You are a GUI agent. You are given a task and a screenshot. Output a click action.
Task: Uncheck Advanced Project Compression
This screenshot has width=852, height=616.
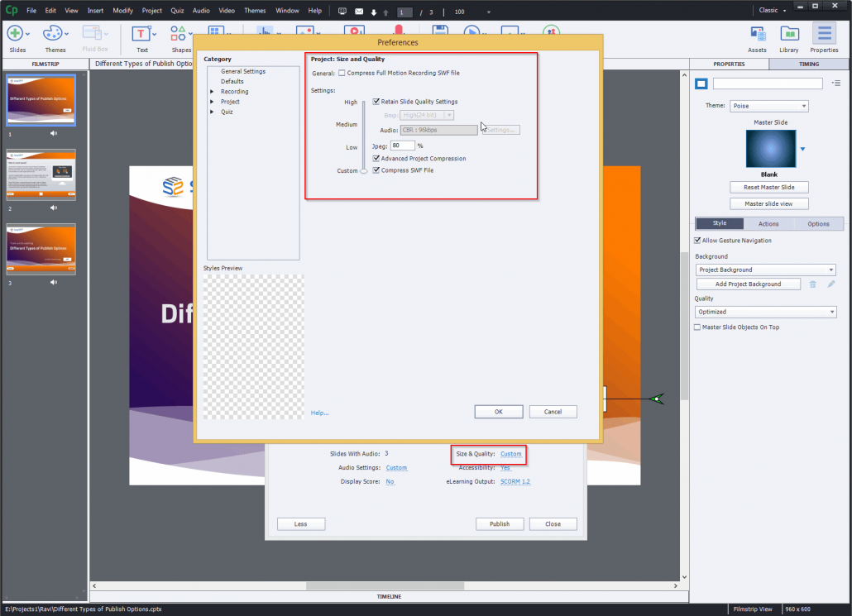pos(376,158)
